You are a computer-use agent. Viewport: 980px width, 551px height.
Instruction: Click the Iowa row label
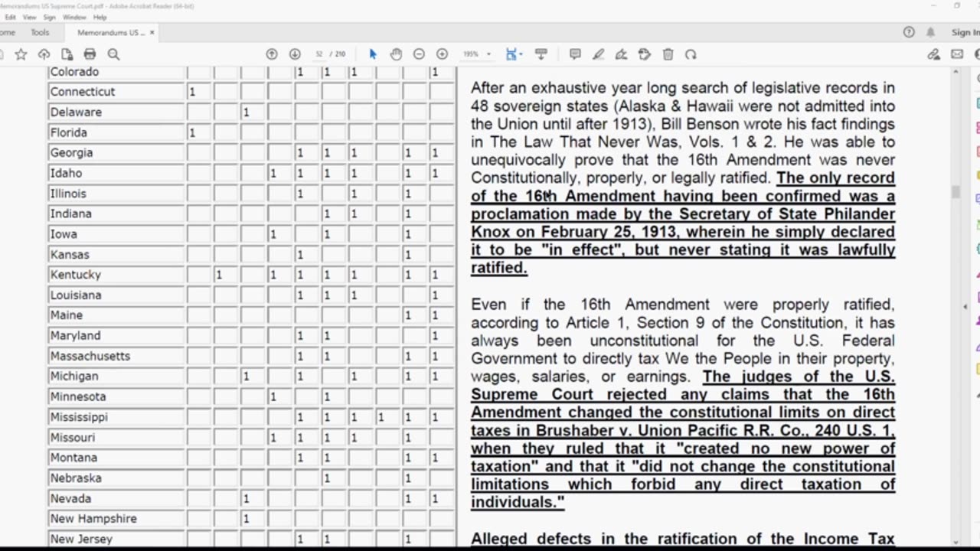64,234
